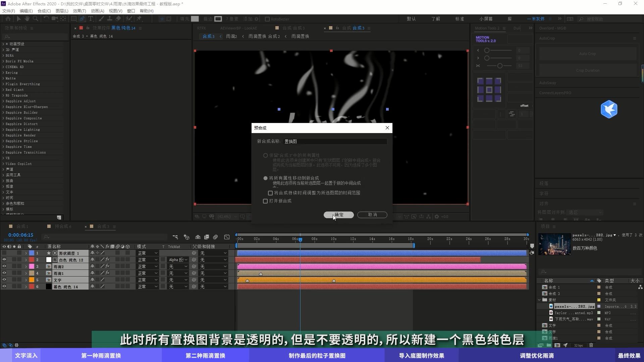Select the Selection arrow tool
644x362 pixels.
[19, 19]
